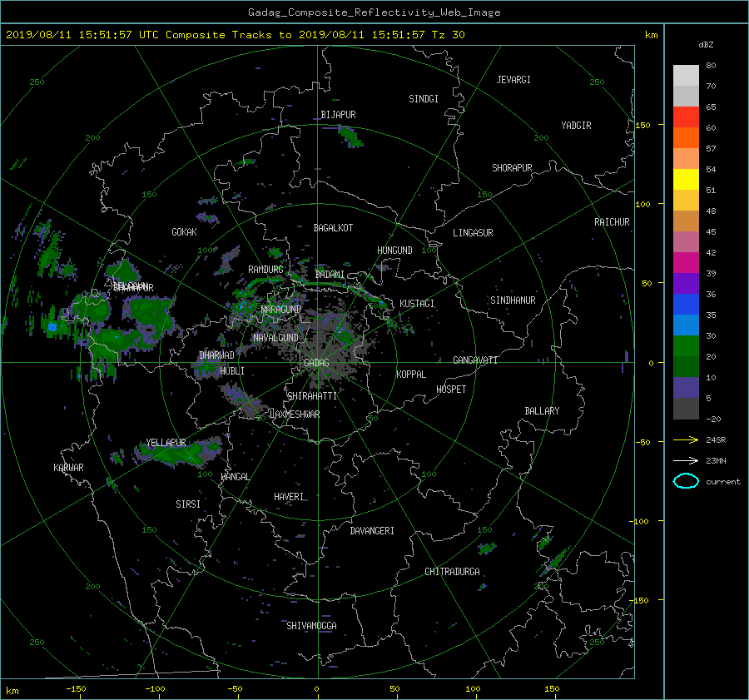Click the BIJAPUR city label
Image resolution: width=749 pixels, height=700 pixels.
(338, 115)
